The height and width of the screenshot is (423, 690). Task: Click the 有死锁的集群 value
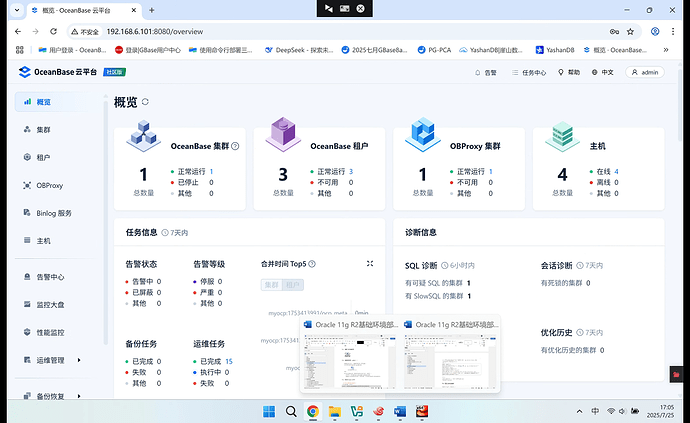(588, 283)
